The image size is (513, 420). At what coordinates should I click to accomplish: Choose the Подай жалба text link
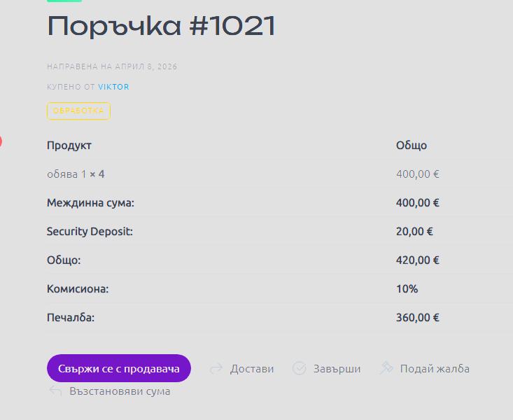435,368
